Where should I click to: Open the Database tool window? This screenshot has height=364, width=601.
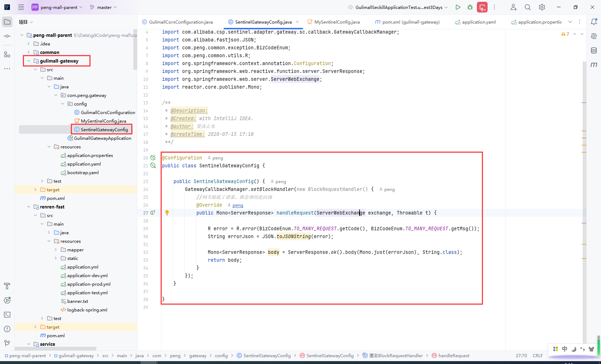click(x=594, y=50)
